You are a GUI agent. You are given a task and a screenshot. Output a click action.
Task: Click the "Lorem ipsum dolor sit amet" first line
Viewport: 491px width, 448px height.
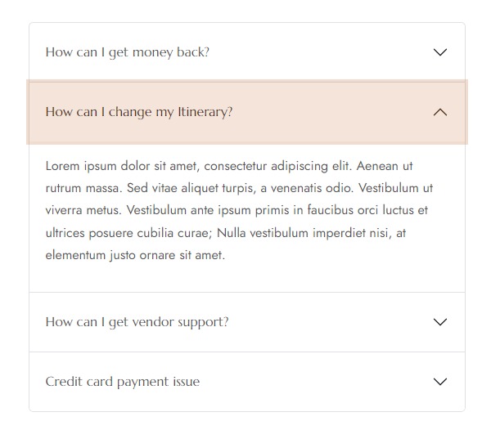click(x=229, y=166)
